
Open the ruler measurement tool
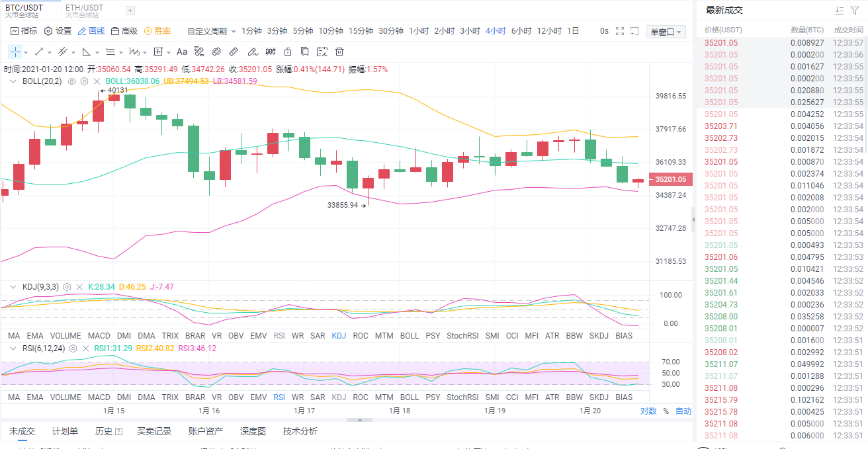[233, 52]
